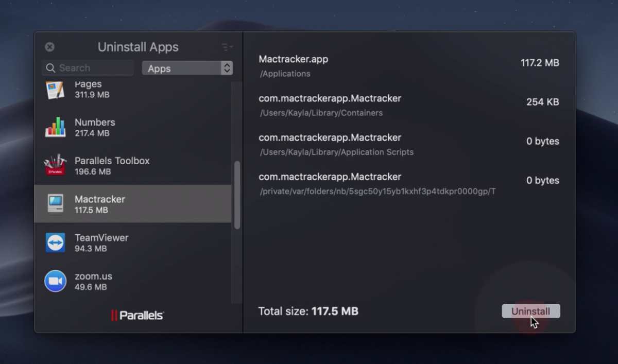This screenshot has width=618, height=364.
Task: Click the app list scrollbar thumb
Action: 237,195
